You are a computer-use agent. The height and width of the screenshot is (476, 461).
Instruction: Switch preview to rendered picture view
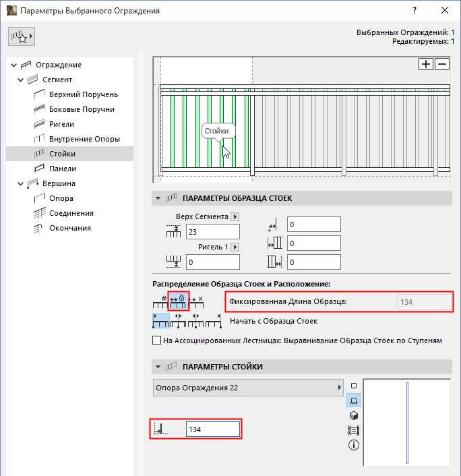[x=354, y=430]
